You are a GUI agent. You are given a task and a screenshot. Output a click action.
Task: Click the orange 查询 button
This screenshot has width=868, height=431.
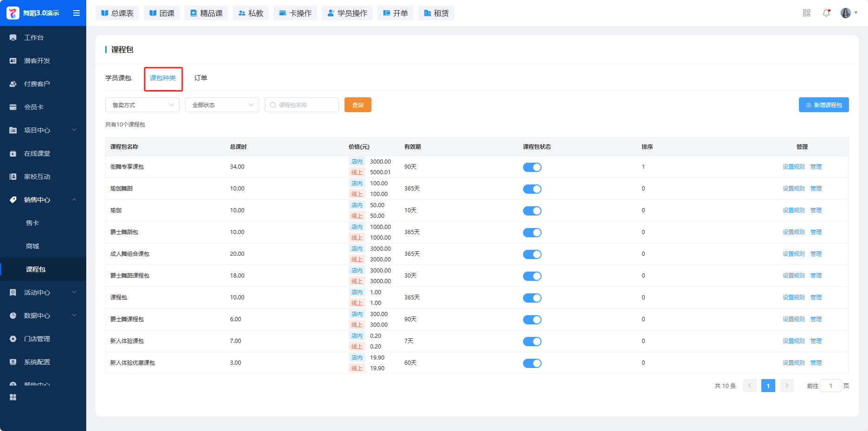[357, 105]
